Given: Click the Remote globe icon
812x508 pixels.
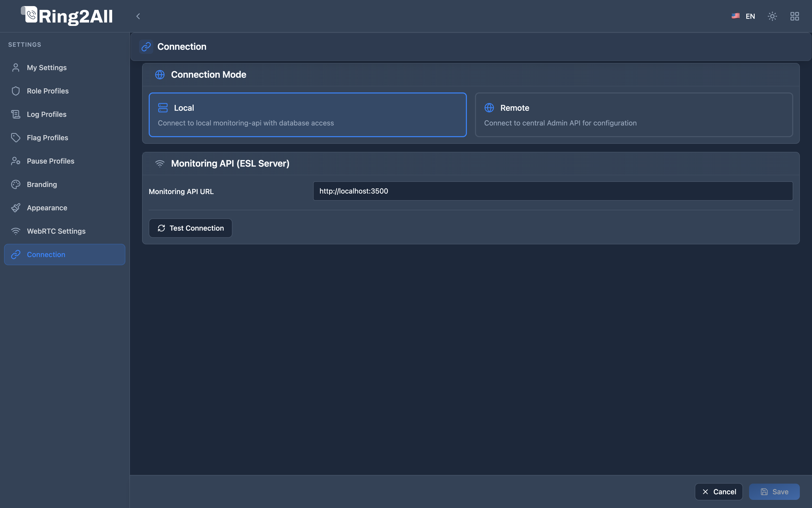Looking at the screenshot, I should [x=489, y=108].
